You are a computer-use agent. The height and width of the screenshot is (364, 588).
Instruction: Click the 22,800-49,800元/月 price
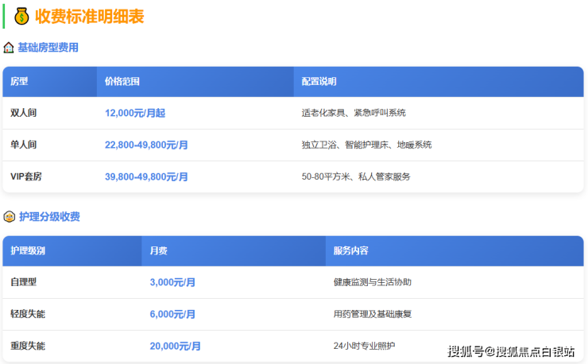click(146, 145)
